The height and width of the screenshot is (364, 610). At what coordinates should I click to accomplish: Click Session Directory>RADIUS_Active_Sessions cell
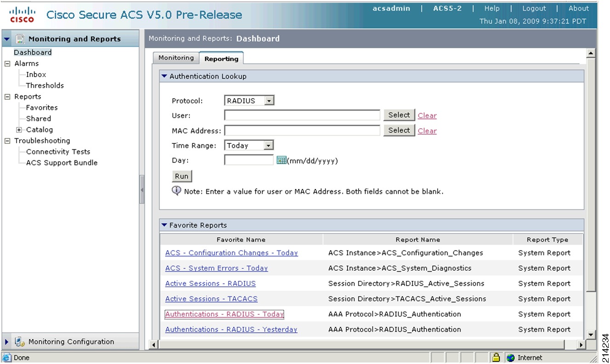[406, 284]
